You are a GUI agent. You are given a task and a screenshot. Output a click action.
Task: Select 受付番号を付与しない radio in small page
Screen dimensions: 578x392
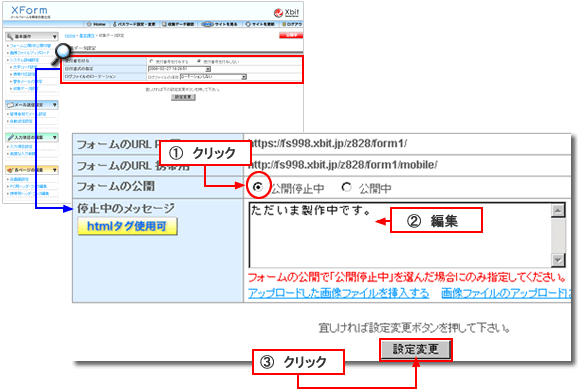tap(199, 61)
